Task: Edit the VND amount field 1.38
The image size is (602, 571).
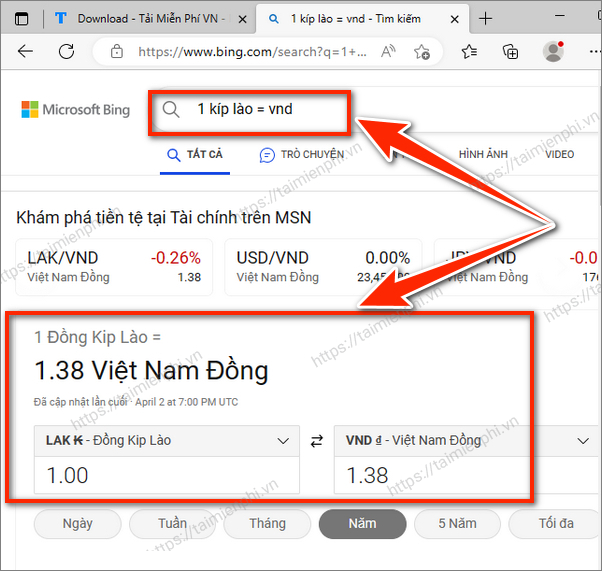Action: coord(468,475)
